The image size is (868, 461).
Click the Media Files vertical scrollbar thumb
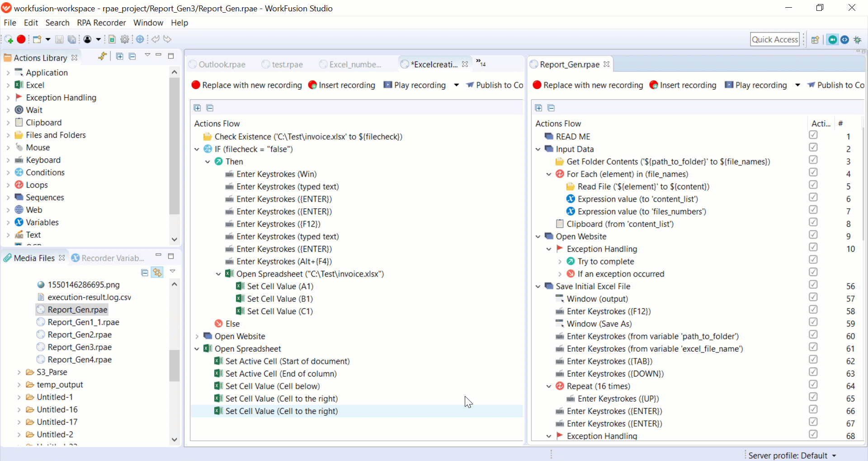pos(175,365)
